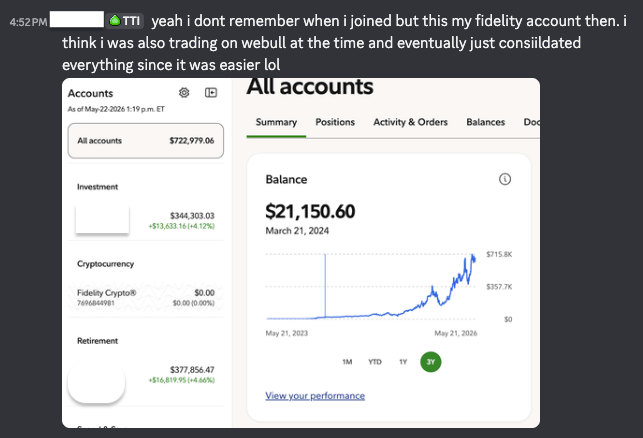Click the View your performance link
Viewport: 643px width, 438px height.
[315, 396]
